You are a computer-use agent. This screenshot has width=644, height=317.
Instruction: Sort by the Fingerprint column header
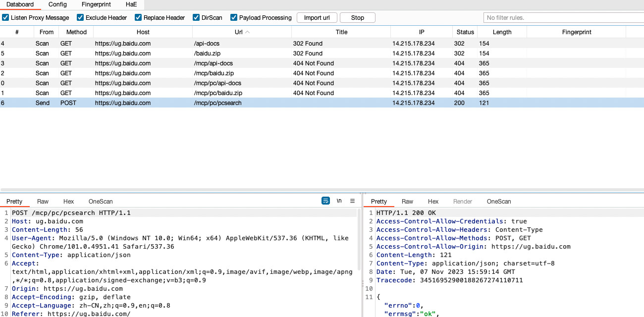pyautogui.click(x=577, y=32)
